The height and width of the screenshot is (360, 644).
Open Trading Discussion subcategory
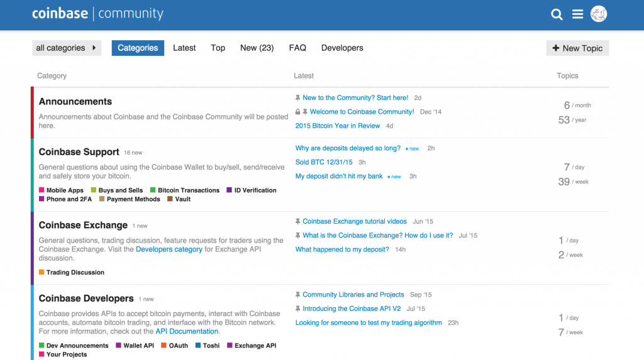(72, 272)
